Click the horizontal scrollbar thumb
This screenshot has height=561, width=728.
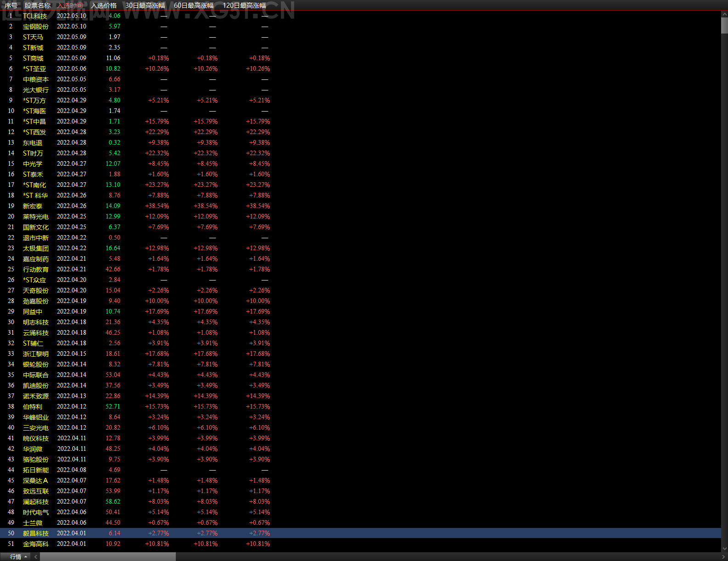click(108, 557)
